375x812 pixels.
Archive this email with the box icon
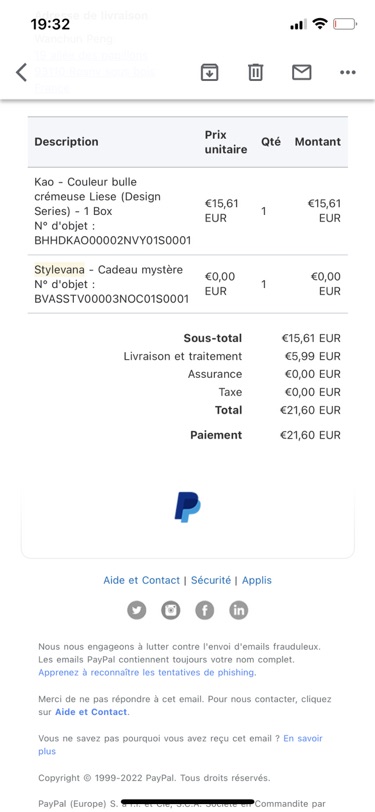(x=209, y=72)
